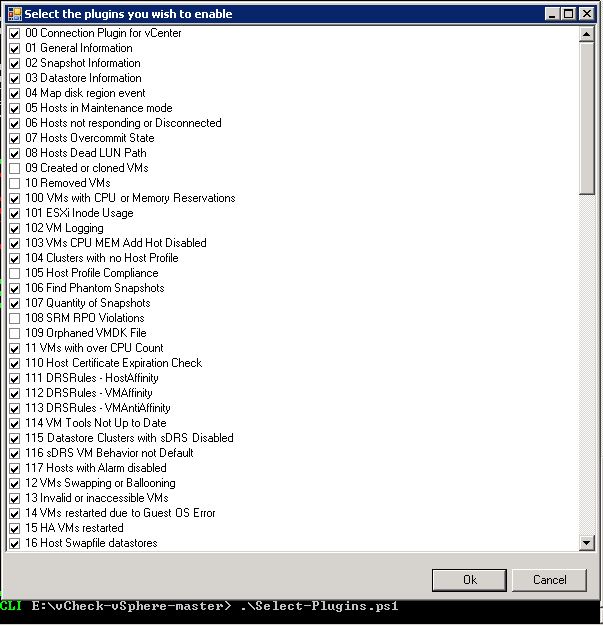Check the 10 Removed VMs checkbox
The image size is (603, 626).
(x=14, y=183)
